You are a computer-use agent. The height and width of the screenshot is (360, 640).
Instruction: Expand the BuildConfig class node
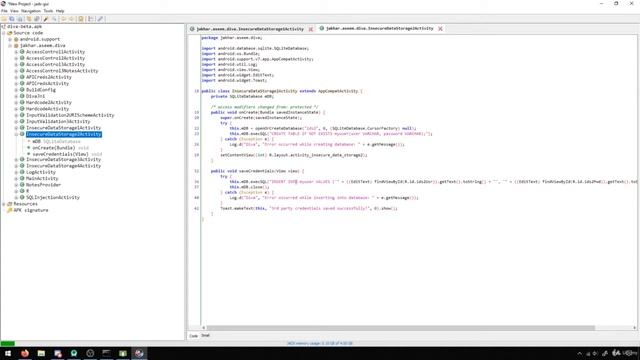pos(16,90)
